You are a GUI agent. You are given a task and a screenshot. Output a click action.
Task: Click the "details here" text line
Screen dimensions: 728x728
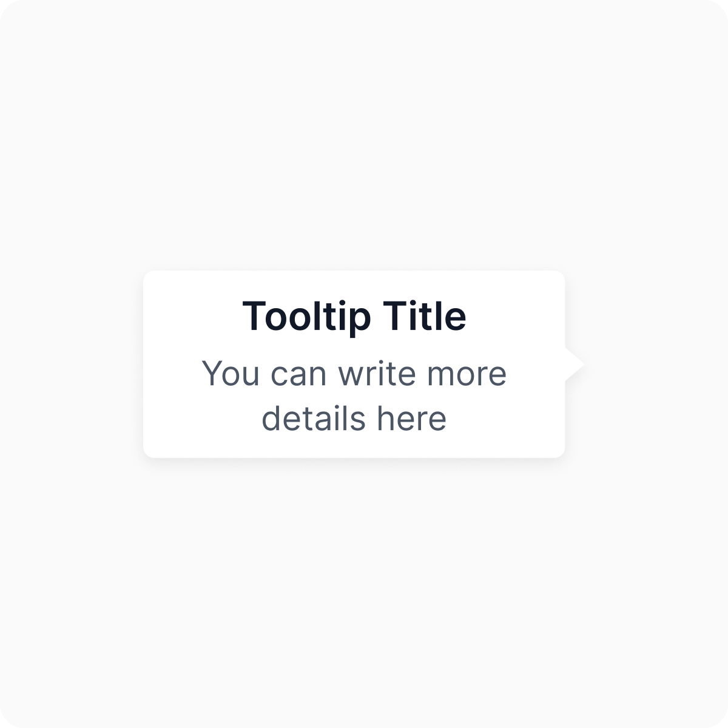[x=354, y=419]
